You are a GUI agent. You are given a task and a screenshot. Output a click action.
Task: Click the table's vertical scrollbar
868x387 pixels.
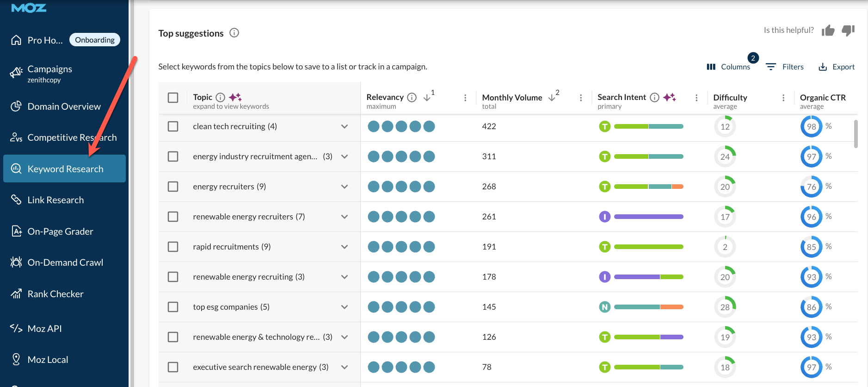click(x=856, y=134)
